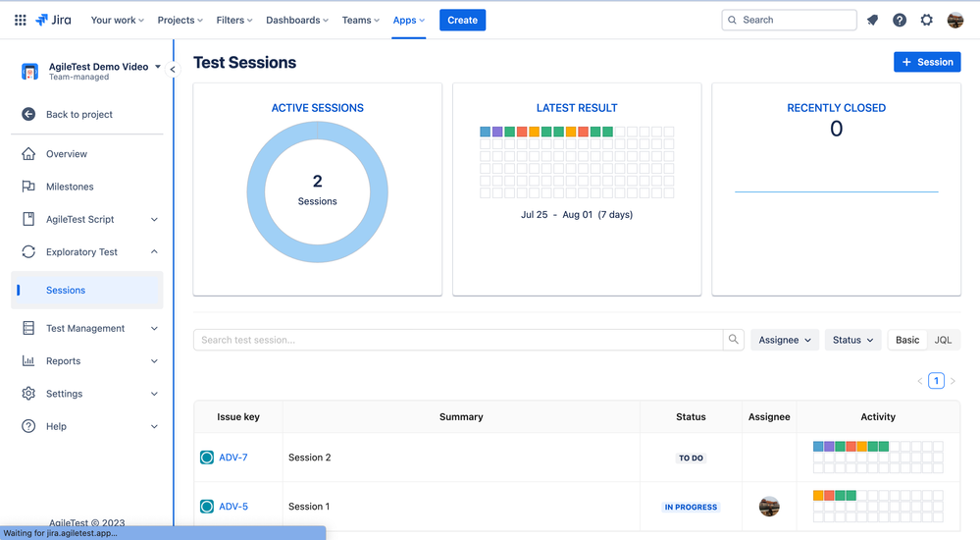
Task: Expand the Settings section chevron
Action: (x=154, y=394)
